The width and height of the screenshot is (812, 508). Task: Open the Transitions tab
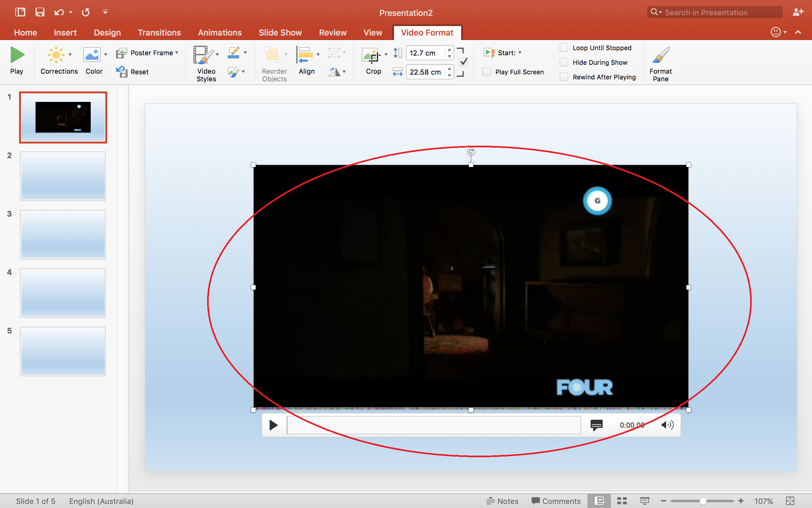tap(159, 33)
